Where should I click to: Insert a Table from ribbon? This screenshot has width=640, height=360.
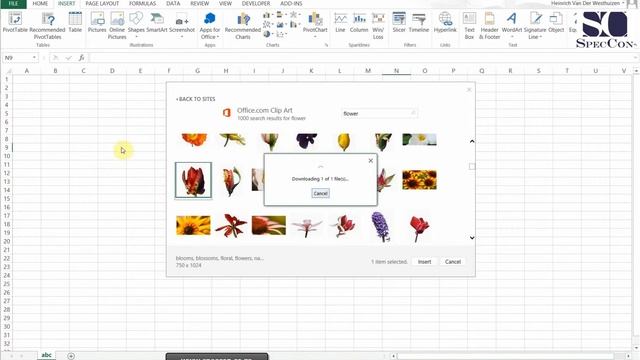click(x=75, y=22)
